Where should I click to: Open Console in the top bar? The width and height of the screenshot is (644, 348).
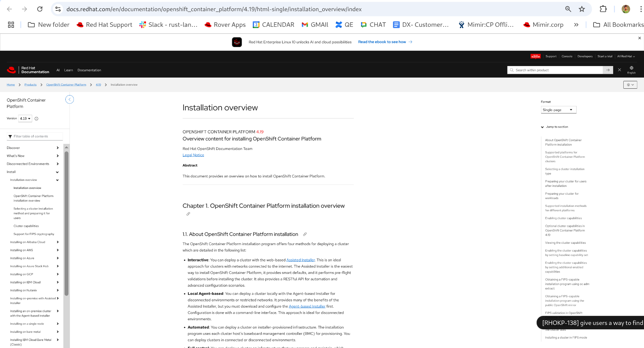tap(567, 56)
